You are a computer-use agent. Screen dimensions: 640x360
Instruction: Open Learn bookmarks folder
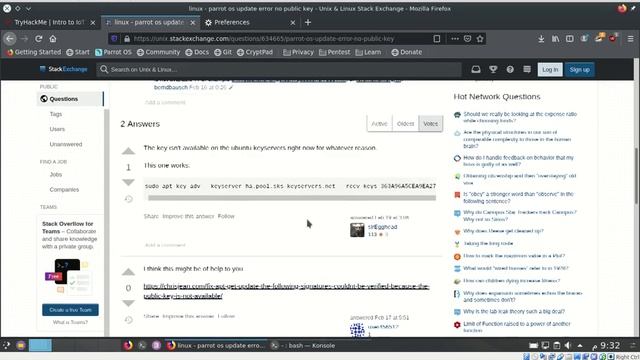coord(368,52)
